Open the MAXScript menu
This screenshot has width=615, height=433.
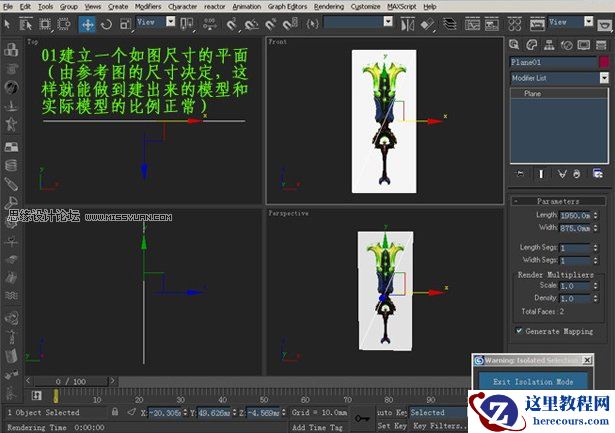click(402, 7)
